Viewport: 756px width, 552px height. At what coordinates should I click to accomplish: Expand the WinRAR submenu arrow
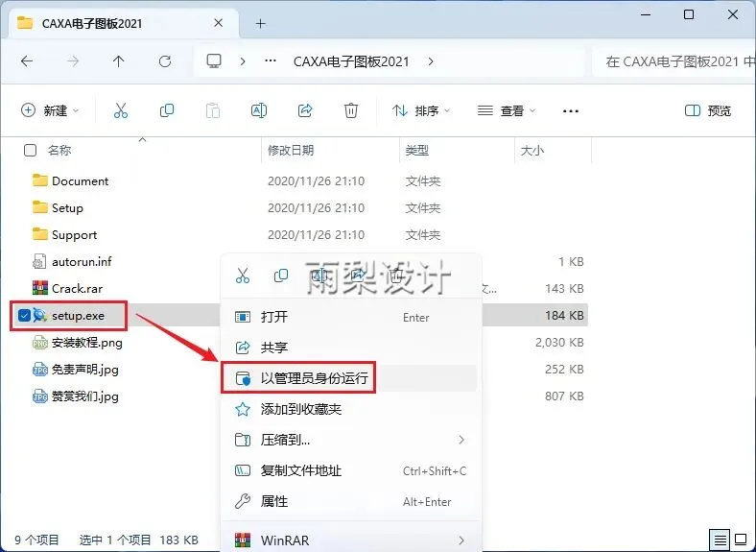point(461,540)
